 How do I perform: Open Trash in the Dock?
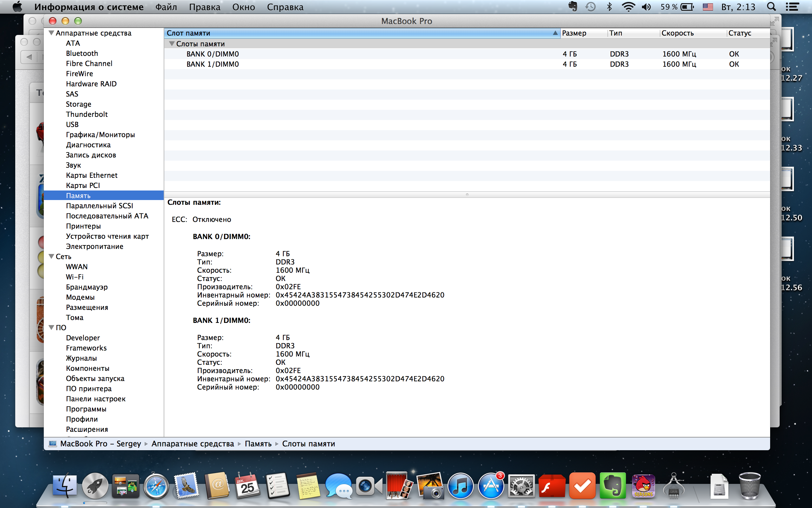coord(750,486)
